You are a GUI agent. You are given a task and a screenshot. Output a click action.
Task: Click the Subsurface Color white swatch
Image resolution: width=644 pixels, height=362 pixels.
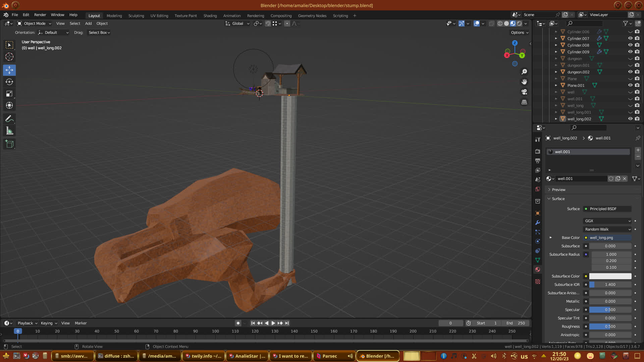pyautogui.click(x=610, y=276)
